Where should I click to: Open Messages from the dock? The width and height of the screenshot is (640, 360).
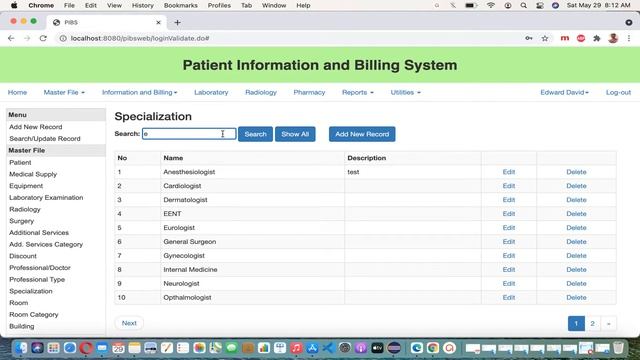click(x=231, y=348)
